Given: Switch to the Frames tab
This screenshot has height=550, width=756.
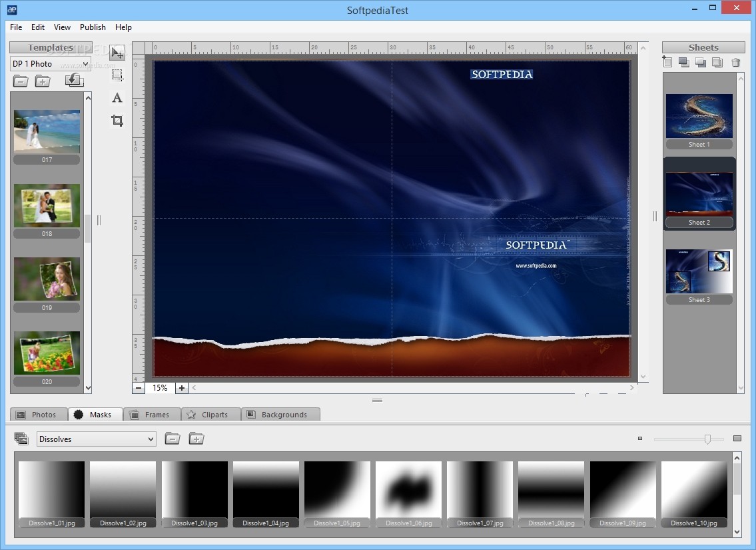Looking at the screenshot, I should click(x=153, y=415).
